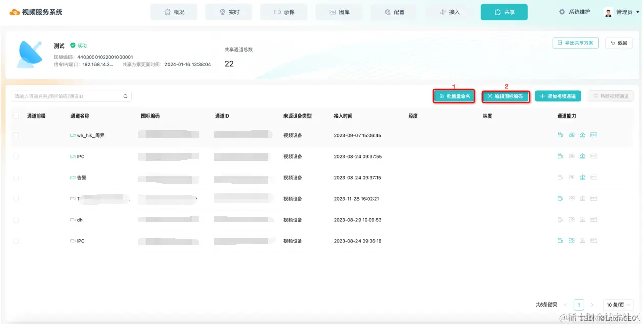Screen dimensions: 644x326
Task: Click camera icon beside wh_hik_周界 name
Action: [x=73, y=135]
